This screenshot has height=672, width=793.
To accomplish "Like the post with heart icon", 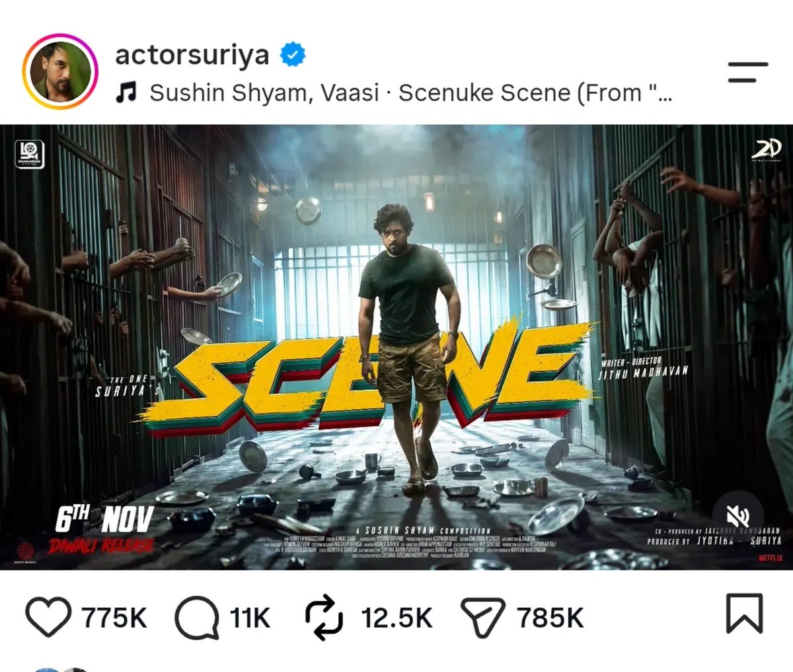I will coord(48,617).
